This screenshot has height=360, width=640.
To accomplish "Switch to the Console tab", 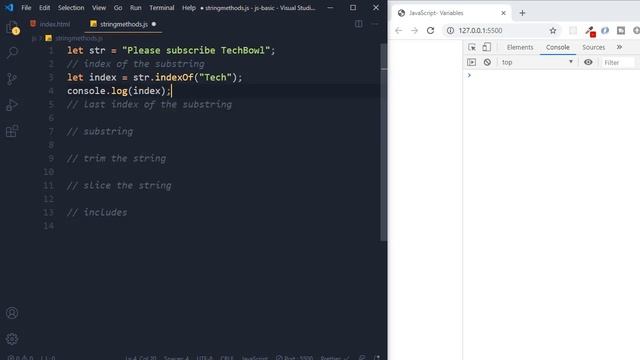I will point(558,47).
